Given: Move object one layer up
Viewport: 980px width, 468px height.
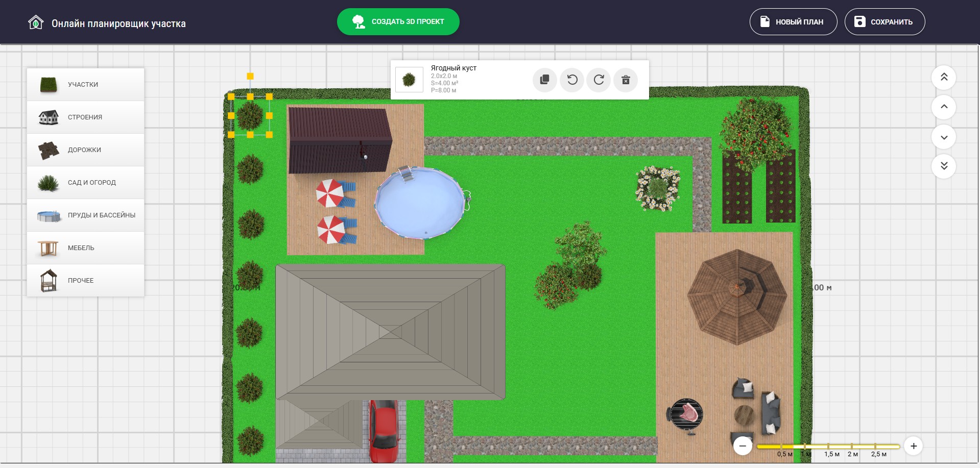Looking at the screenshot, I should click(944, 107).
